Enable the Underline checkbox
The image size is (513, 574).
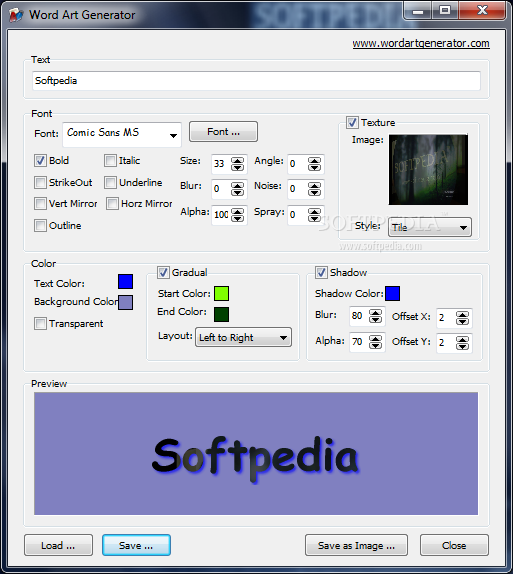pyautogui.click(x=110, y=182)
